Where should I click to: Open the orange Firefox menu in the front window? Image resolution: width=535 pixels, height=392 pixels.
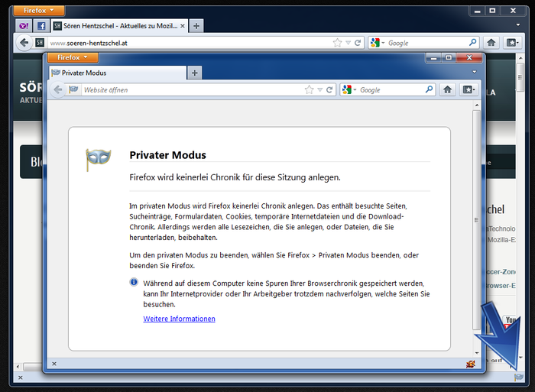(73, 57)
